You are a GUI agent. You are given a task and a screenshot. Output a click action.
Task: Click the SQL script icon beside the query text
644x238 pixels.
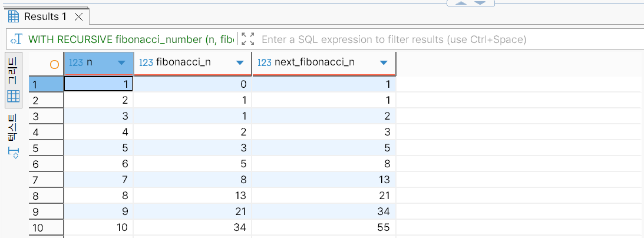point(16,40)
